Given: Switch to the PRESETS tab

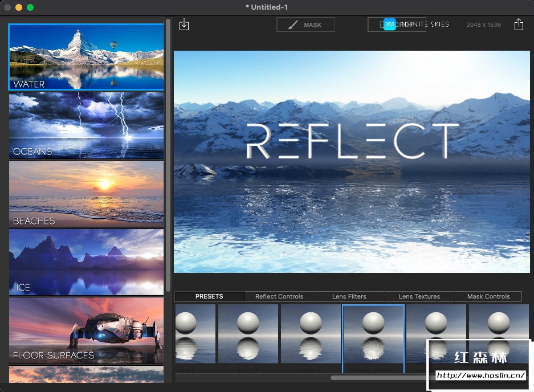Looking at the screenshot, I should 210,296.
